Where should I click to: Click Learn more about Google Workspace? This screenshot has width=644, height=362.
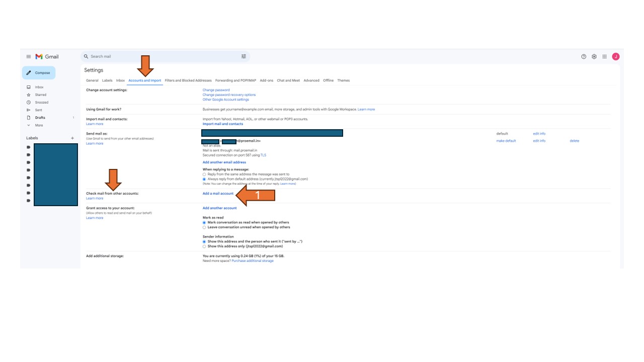click(366, 109)
